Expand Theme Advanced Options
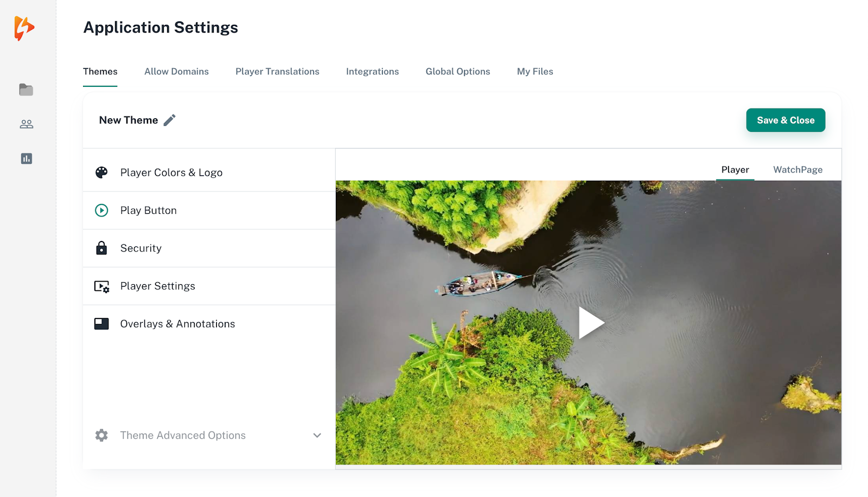This screenshot has width=868, height=497. (317, 435)
